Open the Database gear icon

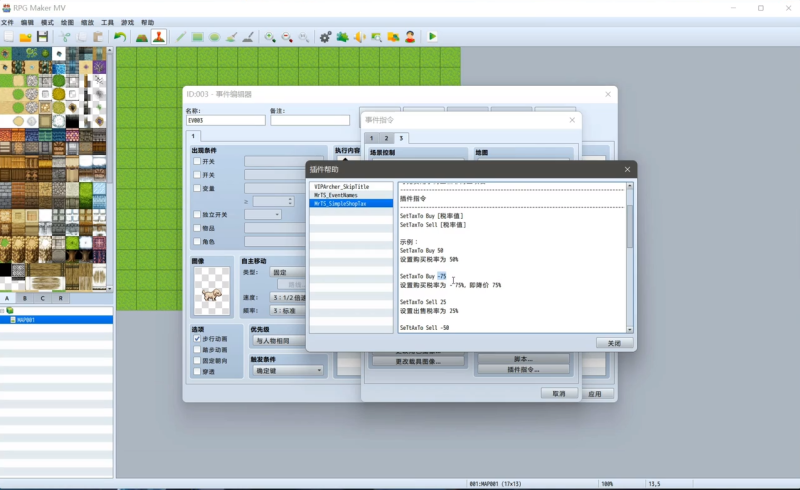click(326, 37)
